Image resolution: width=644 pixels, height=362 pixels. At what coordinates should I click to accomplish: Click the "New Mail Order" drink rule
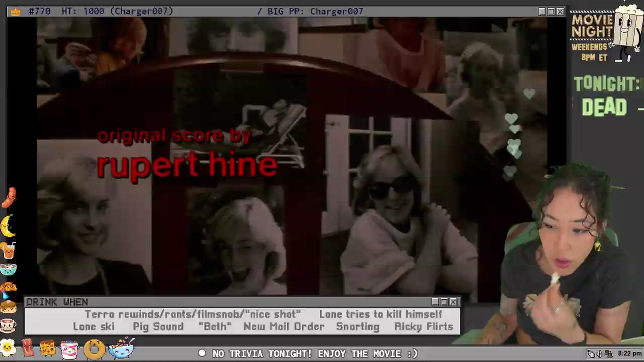tap(284, 326)
